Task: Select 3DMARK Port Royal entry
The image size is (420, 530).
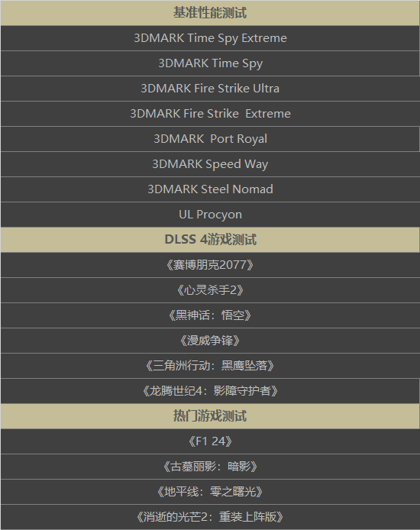Action: pyautogui.click(x=210, y=139)
